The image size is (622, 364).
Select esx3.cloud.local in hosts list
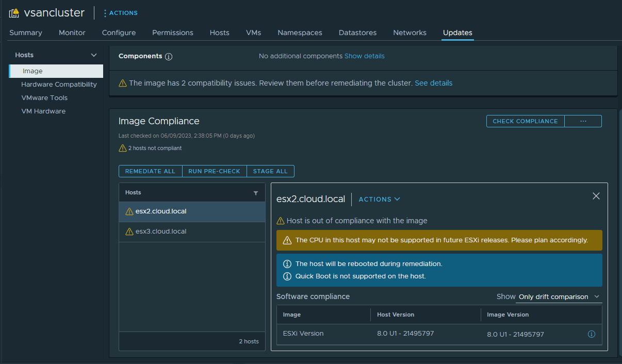[161, 231]
